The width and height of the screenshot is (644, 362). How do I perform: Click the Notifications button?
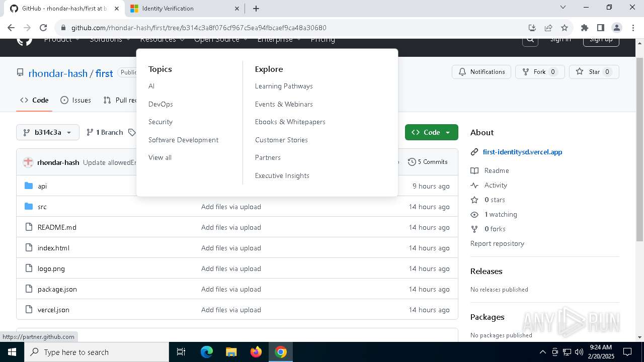click(481, 72)
